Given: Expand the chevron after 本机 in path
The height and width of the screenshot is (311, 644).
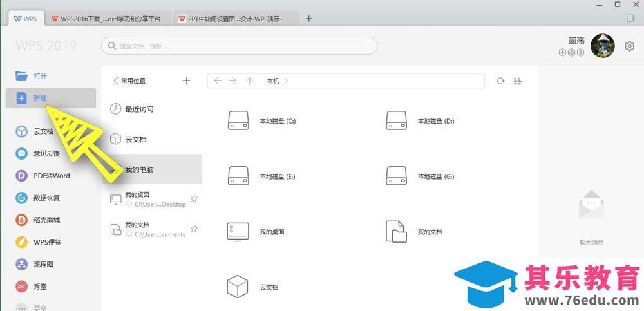Looking at the screenshot, I should (x=286, y=81).
